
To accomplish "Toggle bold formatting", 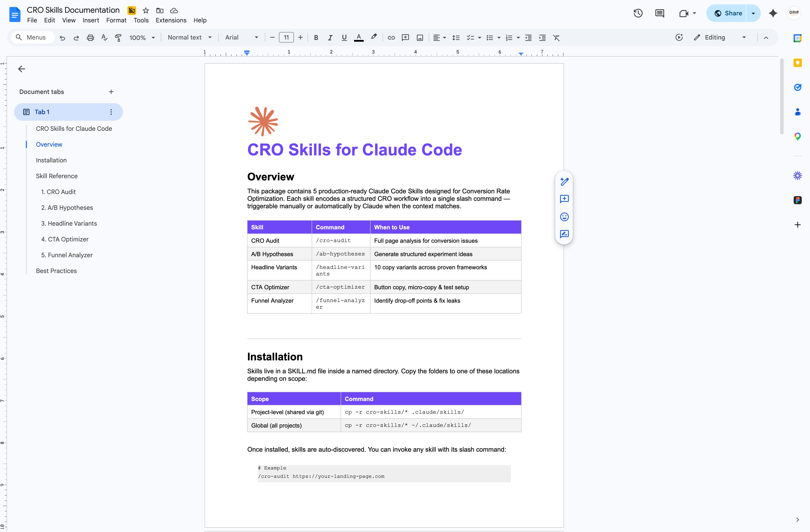I will (x=316, y=38).
